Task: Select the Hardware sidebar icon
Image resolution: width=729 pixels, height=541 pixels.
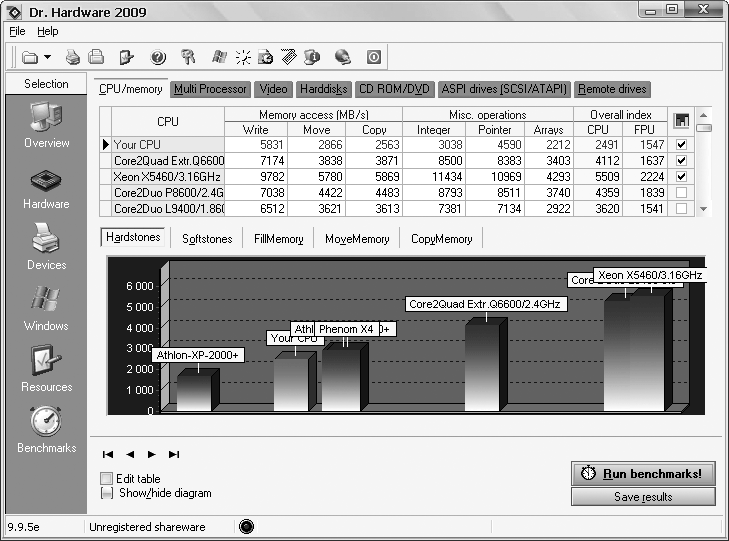Action: pos(47,186)
